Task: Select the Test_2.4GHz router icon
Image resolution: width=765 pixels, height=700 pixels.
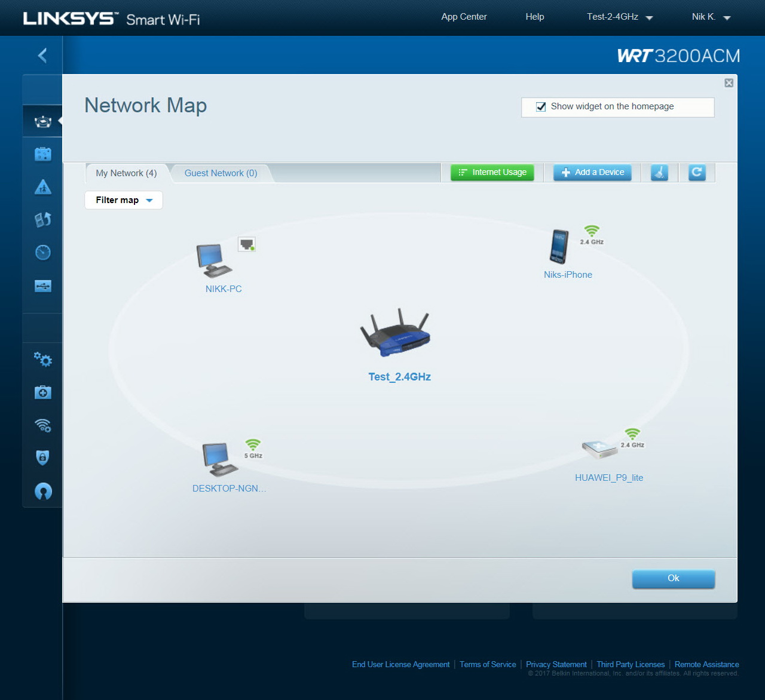Action: tap(396, 333)
